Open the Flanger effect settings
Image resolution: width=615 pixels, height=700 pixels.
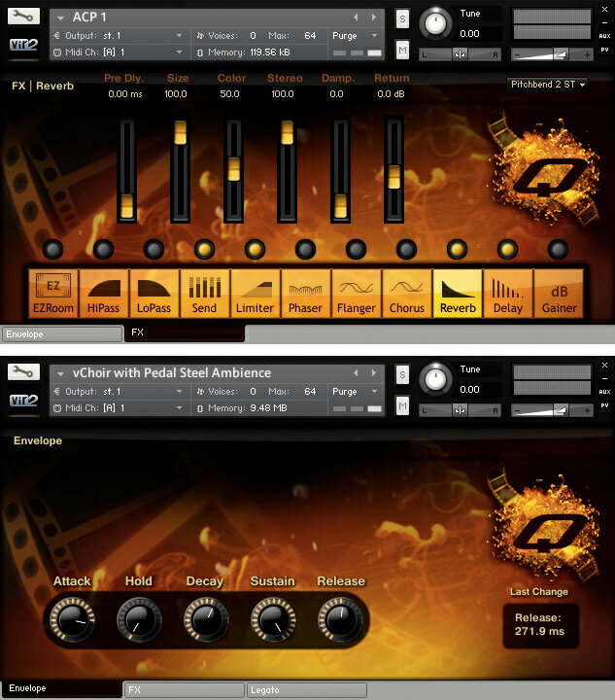point(356,294)
